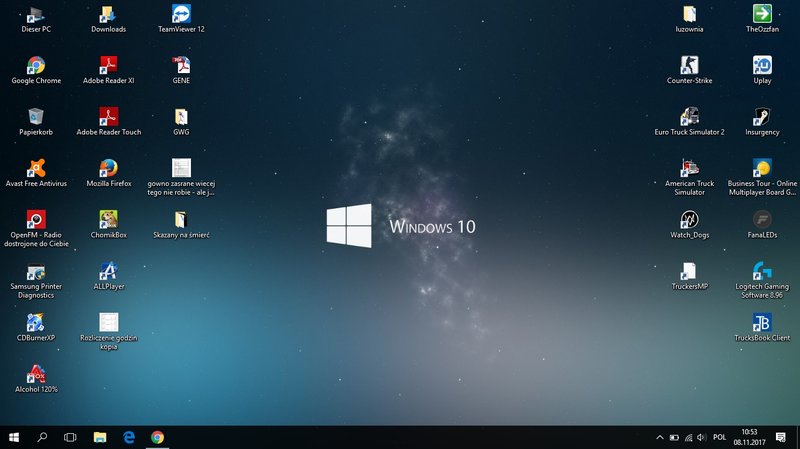
Task: Open the Google Chrome desktop shortcut
Action: [36, 66]
